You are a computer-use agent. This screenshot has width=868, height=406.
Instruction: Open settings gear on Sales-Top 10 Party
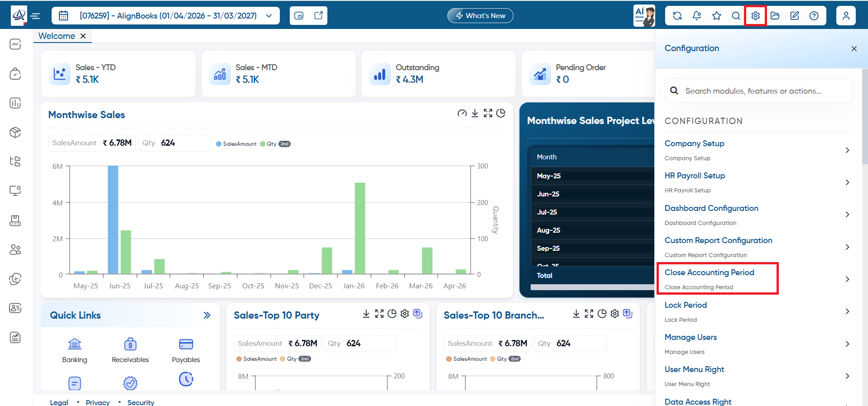(405, 314)
